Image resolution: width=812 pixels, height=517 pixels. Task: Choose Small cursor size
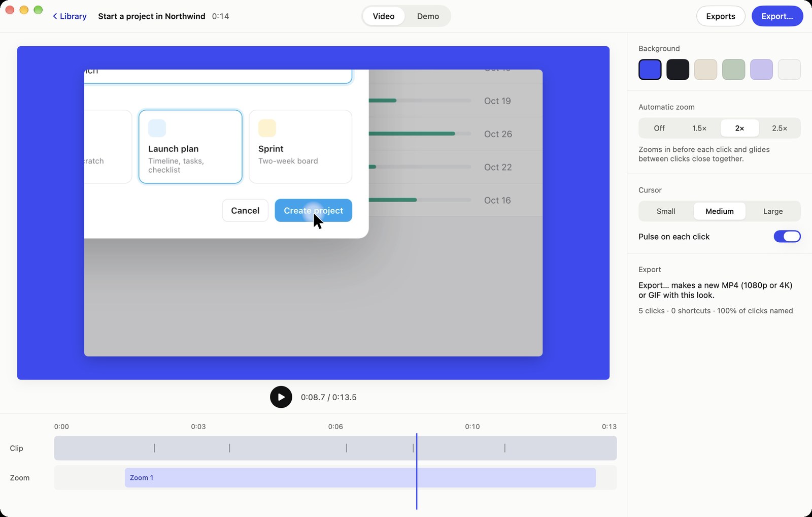point(666,211)
